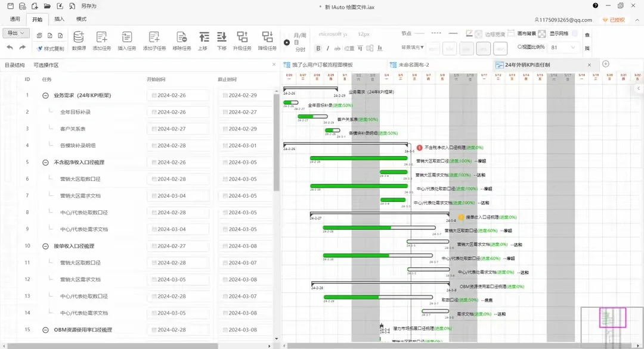
Task: Open the 导出 export dropdown
Action: pyautogui.click(x=16, y=33)
